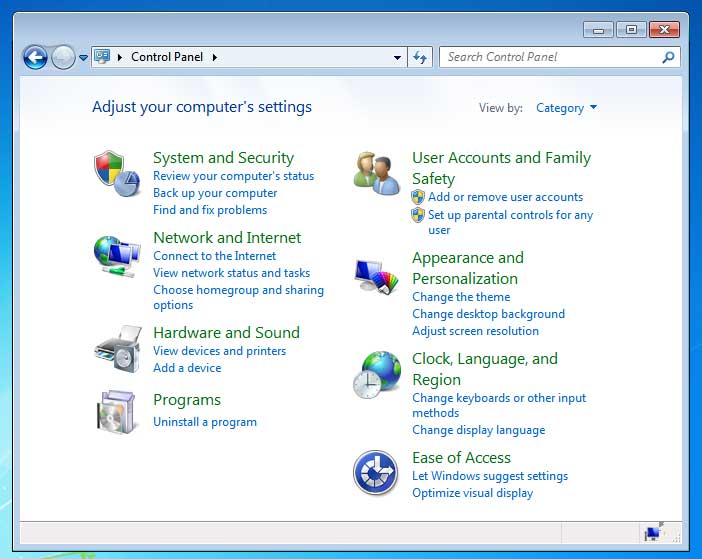This screenshot has width=702, height=559.
Task: Open the View by Category dropdown
Action: [x=566, y=108]
